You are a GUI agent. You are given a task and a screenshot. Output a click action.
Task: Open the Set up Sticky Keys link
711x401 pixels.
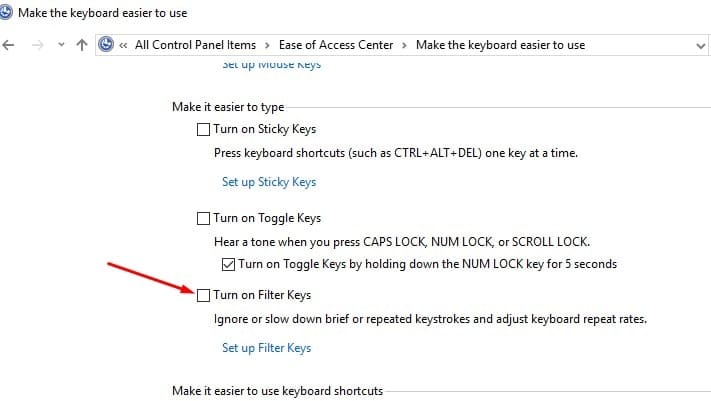pos(268,182)
